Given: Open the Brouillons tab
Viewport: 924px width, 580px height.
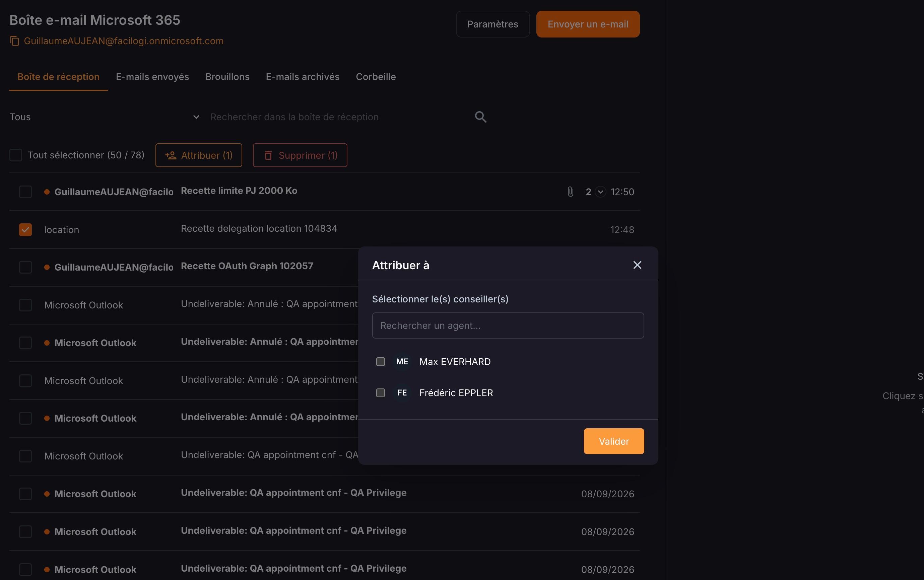Looking at the screenshot, I should pyautogui.click(x=227, y=77).
